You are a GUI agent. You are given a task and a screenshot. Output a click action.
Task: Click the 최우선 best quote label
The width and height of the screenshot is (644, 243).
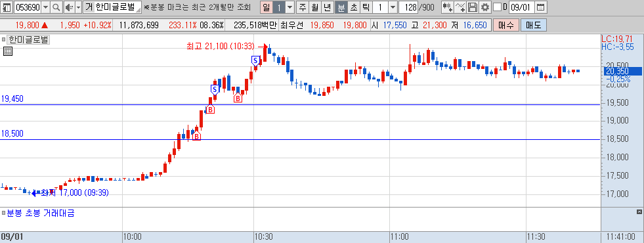coord(291,25)
